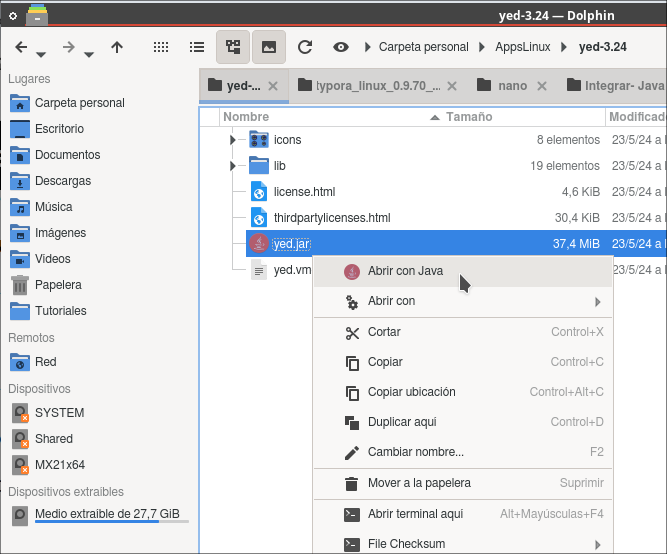Toggle hidden files with eye icon
This screenshot has height=554, width=667.
[x=341, y=47]
